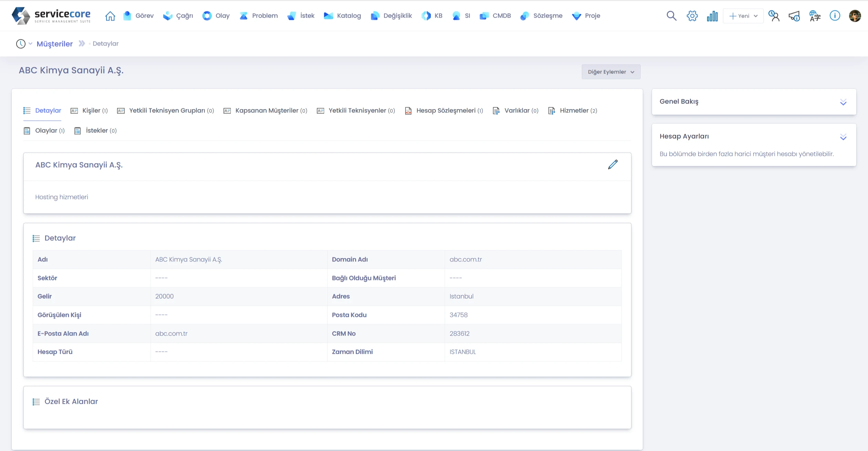Expand the history dropdown arrow beside clock
868x451 pixels.
(x=30, y=44)
